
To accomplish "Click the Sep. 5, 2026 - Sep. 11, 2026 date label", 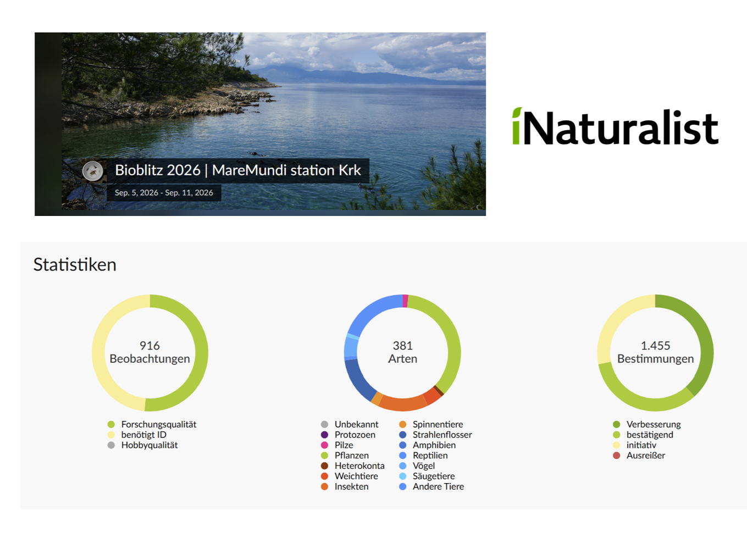I will click(164, 193).
